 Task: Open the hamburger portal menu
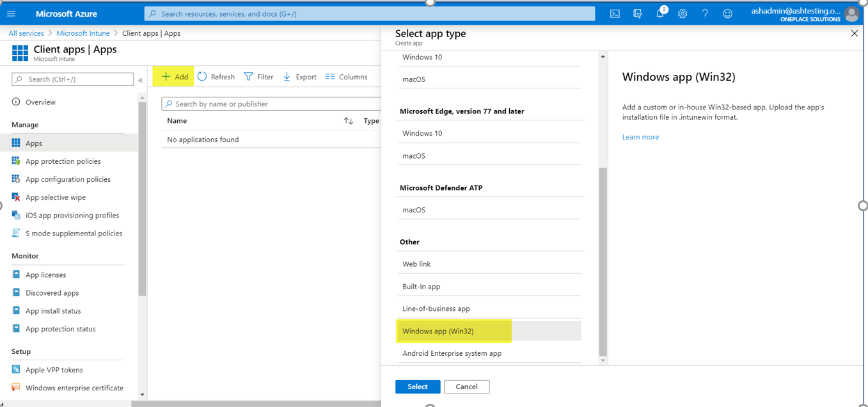tap(11, 13)
